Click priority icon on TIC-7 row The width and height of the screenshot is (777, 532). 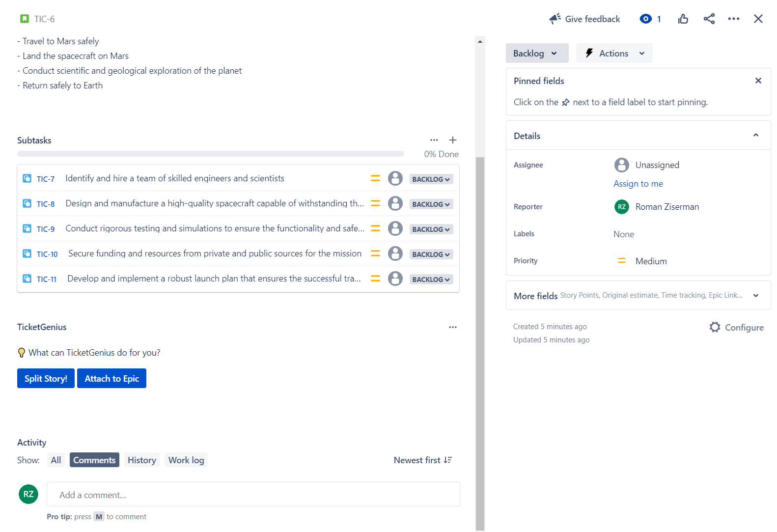375,178
